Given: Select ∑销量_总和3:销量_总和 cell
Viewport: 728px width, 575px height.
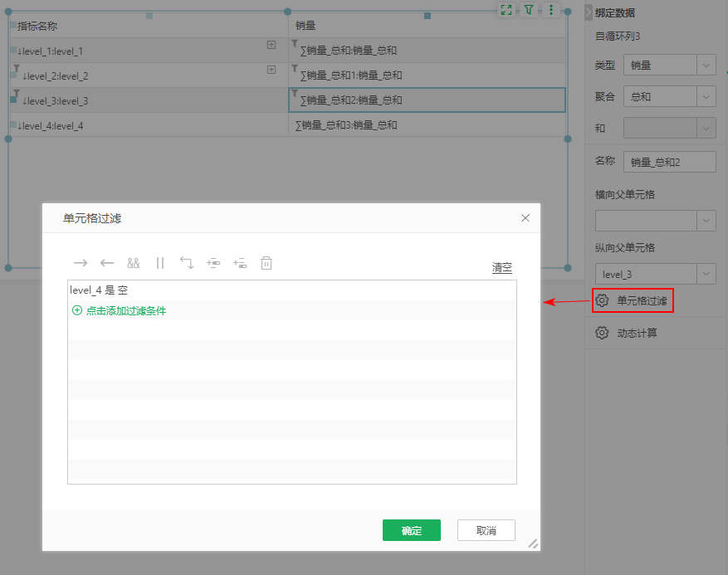Looking at the screenshot, I should point(427,125).
